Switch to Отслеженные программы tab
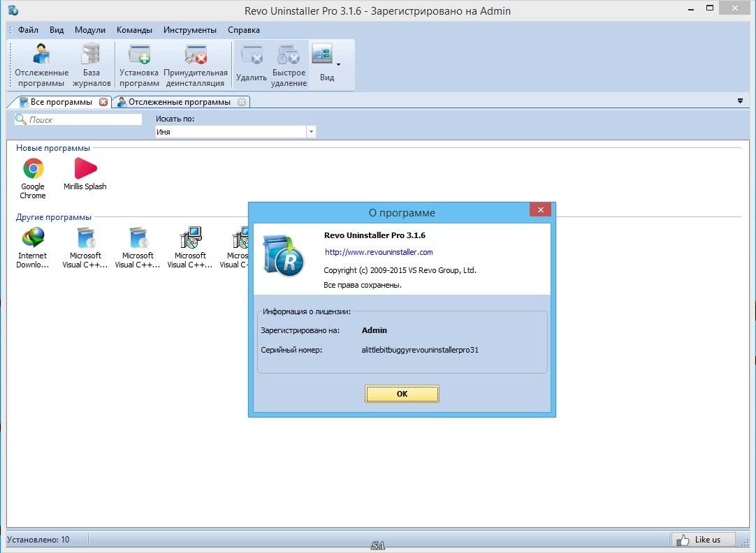This screenshot has width=756, height=553. tap(180, 102)
